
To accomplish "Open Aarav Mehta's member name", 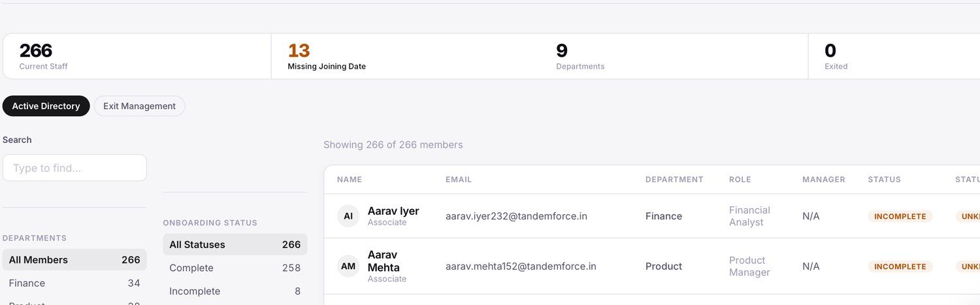I will (384, 261).
